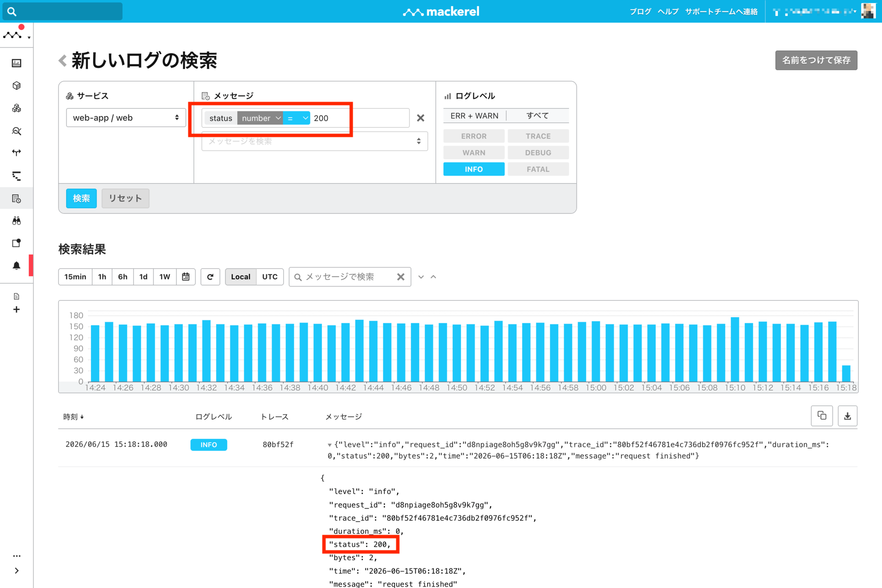882x588 pixels.
Task: Open the Dashboards sidebar icon
Action: click(x=16, y=63)
